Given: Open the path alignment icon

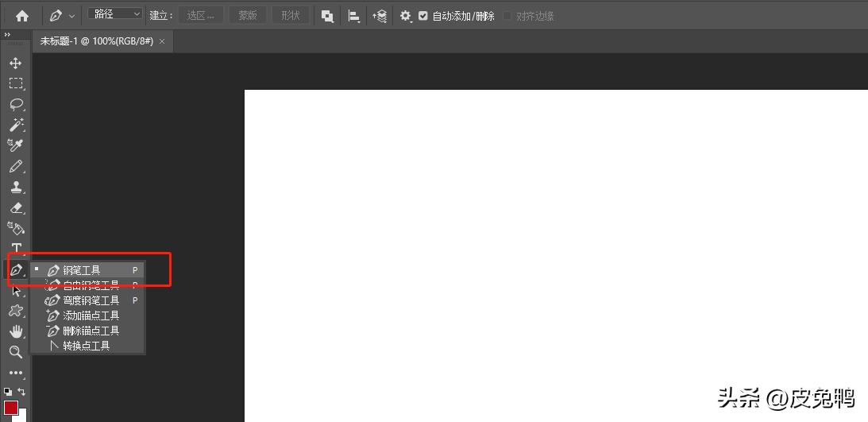Looking at the screenshot, I should (354, 17).
